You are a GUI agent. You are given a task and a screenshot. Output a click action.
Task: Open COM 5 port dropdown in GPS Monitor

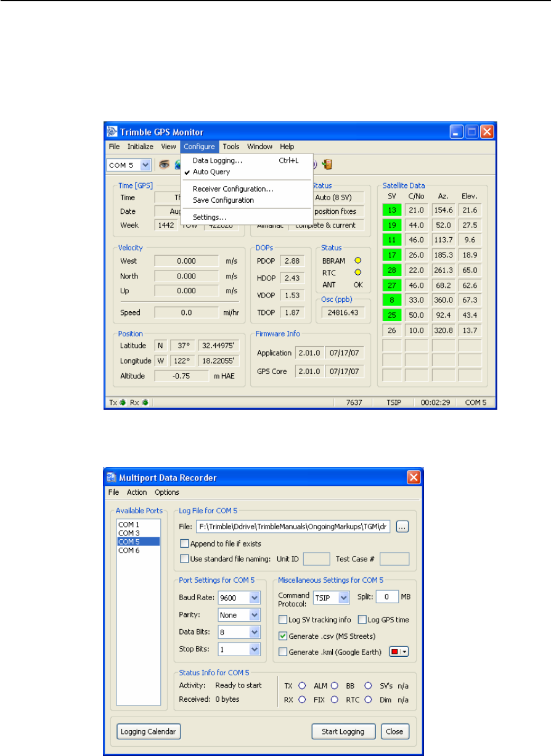coord(145,165)
